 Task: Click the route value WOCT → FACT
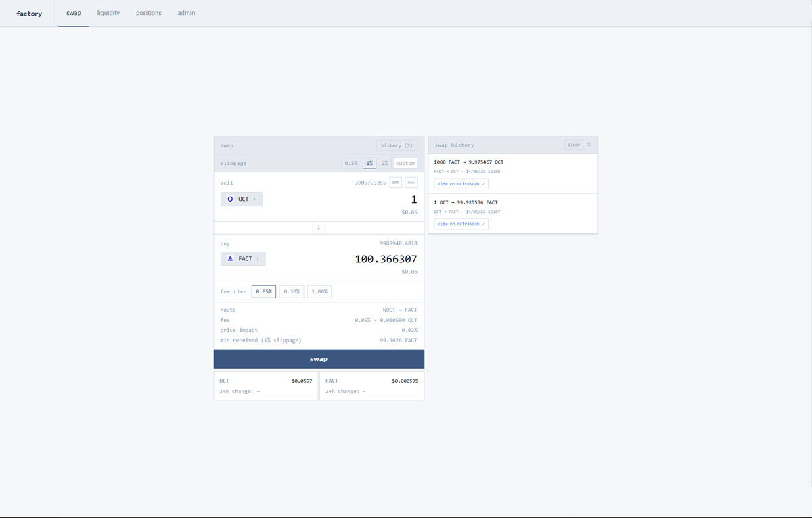coord(400,310)
